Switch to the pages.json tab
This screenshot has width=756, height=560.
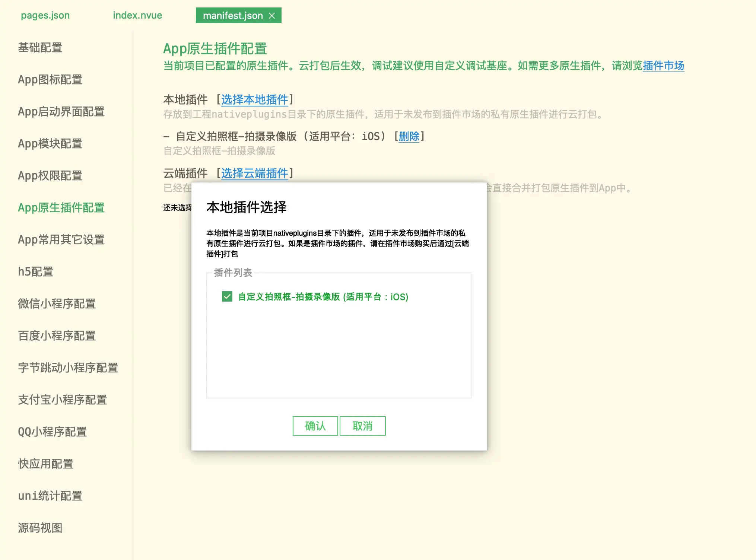click(x=45, y=15)
